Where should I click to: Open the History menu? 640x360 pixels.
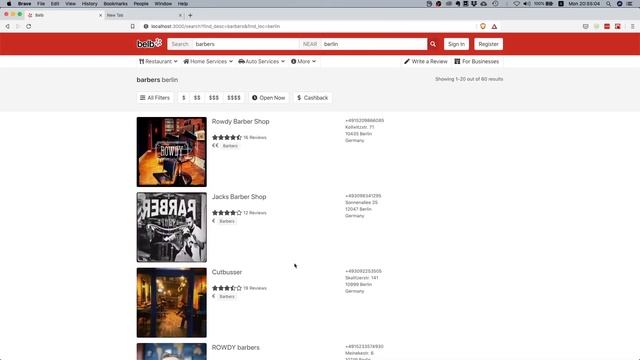(x=89, y=4)
